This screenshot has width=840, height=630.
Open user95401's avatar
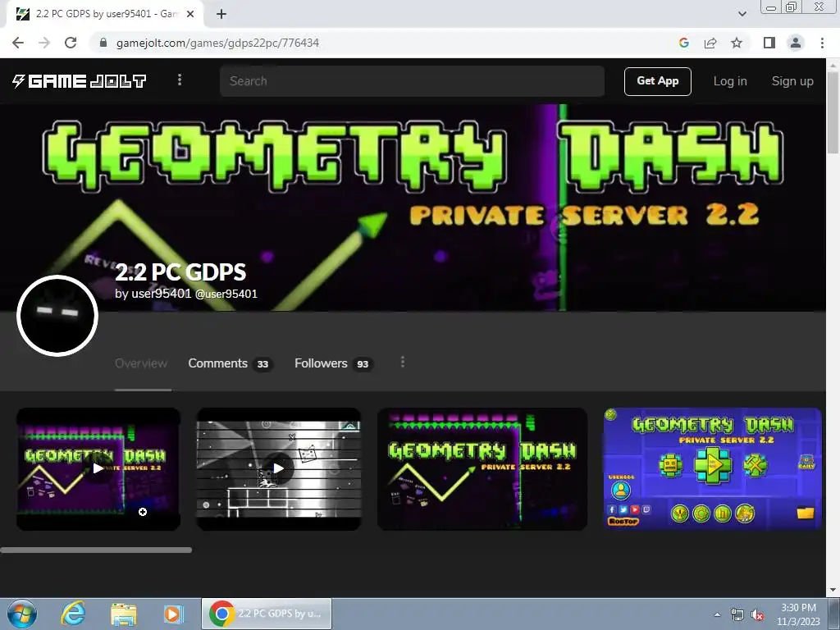(x=57, y=316)
